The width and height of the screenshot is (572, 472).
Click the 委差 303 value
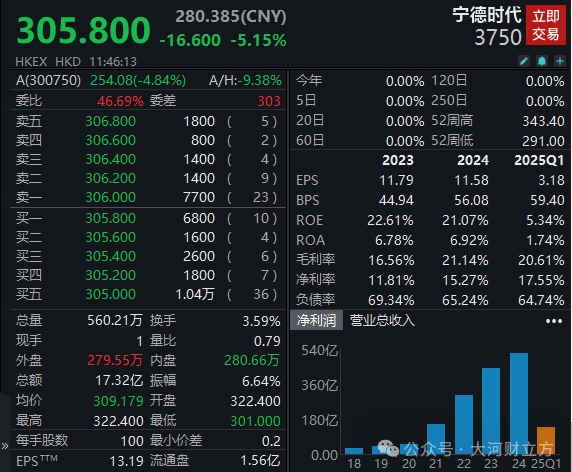click(269, 101)
